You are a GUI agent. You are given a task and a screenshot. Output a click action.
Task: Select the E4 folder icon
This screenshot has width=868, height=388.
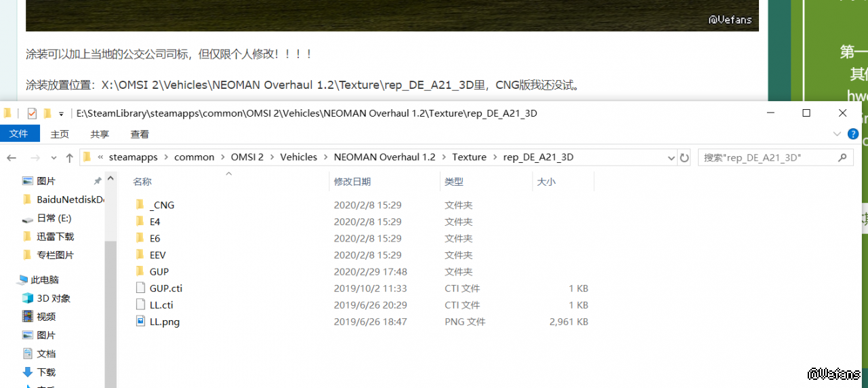click(x=140, y=222)
